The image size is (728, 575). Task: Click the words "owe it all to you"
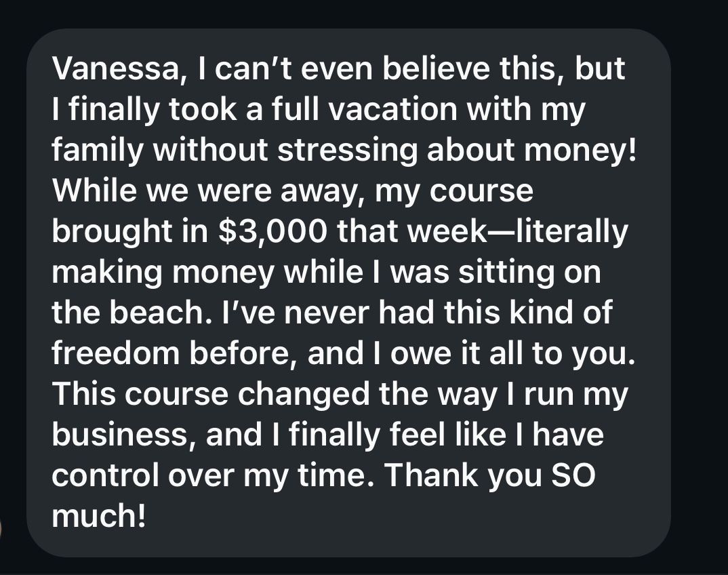(512, 354)
